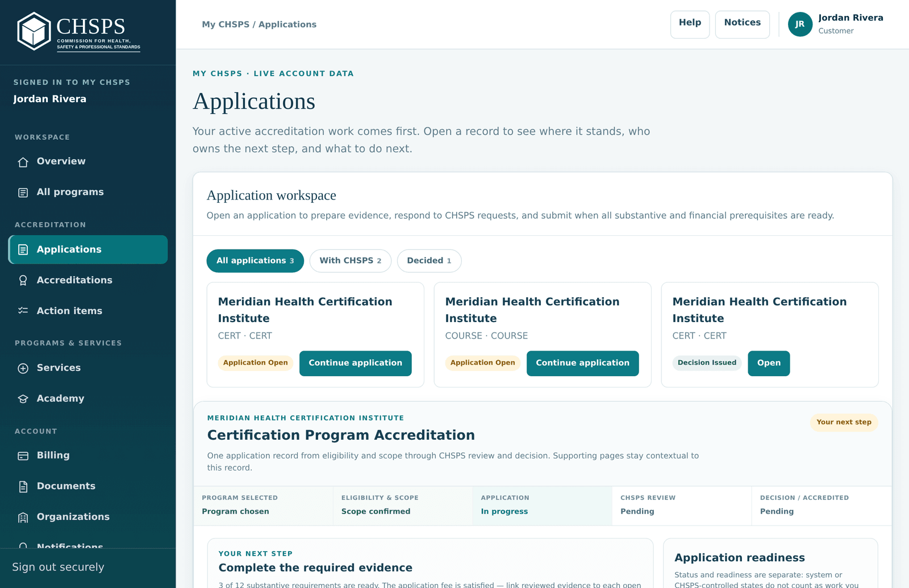Open Academy in the sidebar
Viewport: 909px width, 588px height.
[x=88, y=398]
